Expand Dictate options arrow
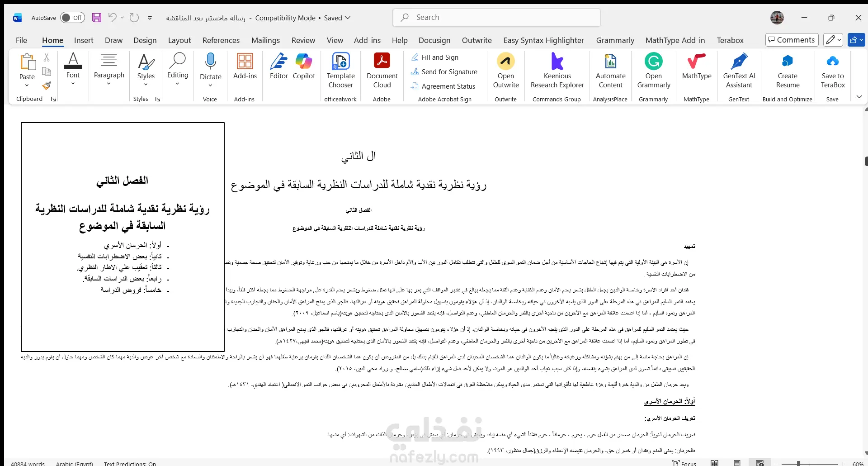 tap(211, 86)
